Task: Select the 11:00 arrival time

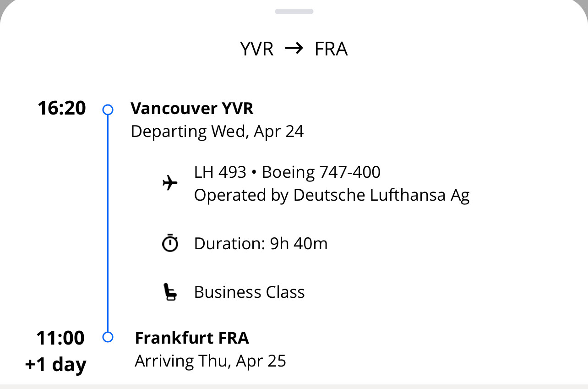Action: tap(60, 338)
